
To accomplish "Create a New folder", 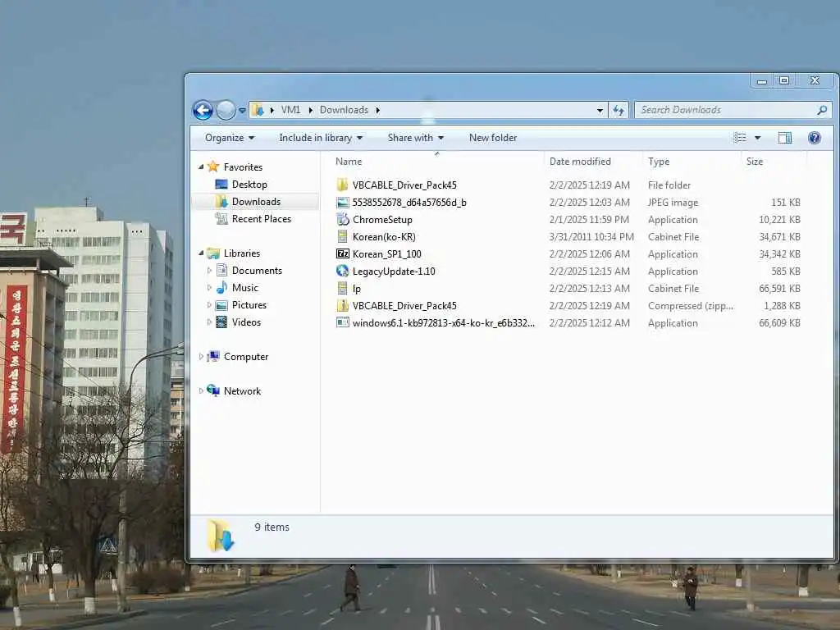I will pyautogui.click(x=493, y=138).
